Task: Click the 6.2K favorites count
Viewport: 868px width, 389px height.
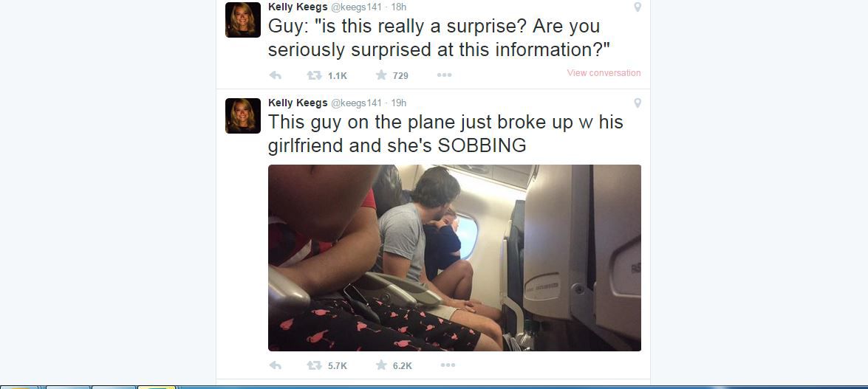Action: coord(403,366)
